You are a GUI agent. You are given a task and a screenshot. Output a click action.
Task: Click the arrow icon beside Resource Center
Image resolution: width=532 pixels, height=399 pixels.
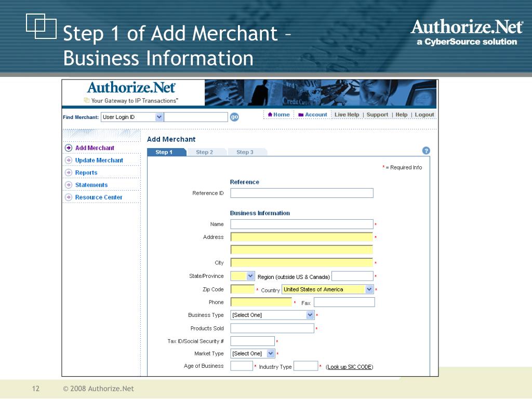69,197
